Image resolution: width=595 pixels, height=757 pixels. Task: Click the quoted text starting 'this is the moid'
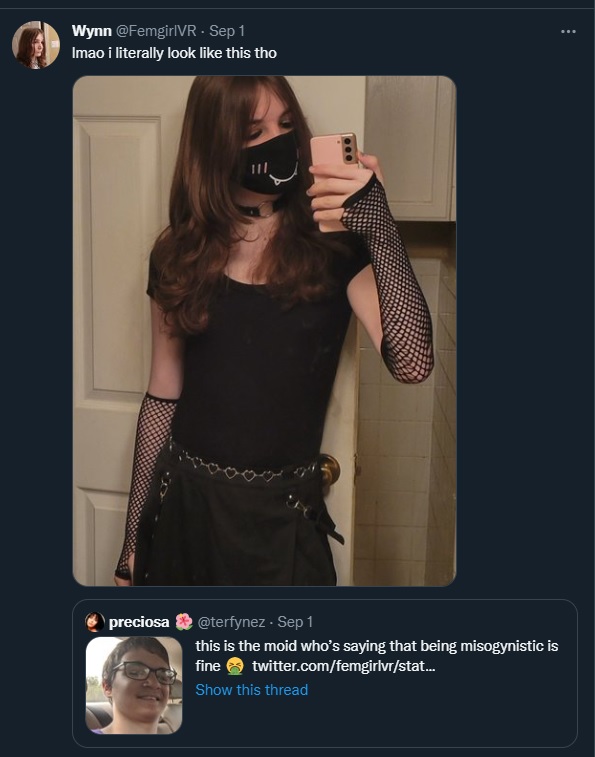point(377,656)
